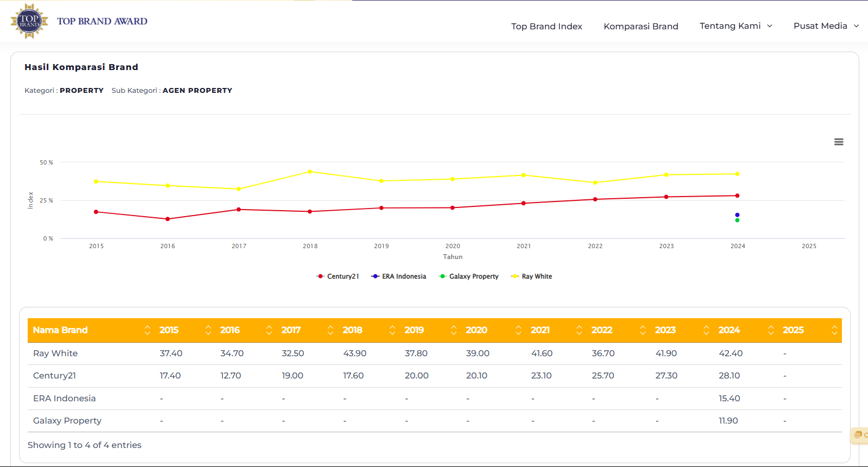
Task: Click the 43.90 value for Ray White
Action: tap(355, 354)
